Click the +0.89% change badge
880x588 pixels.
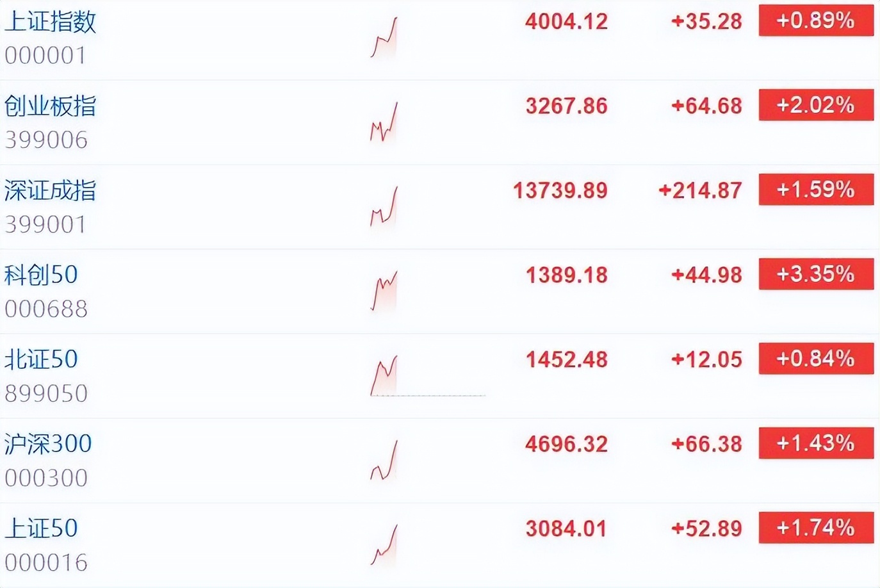pyautogui.click(x=816, y=21)
